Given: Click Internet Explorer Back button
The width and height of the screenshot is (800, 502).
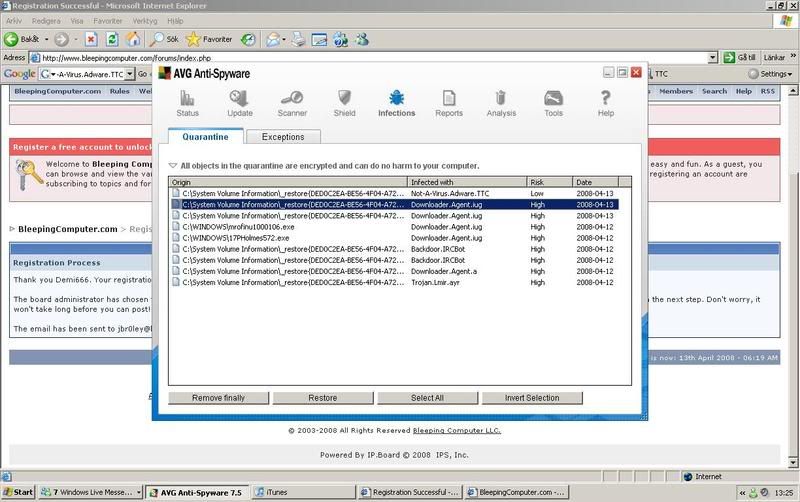Looking at the screenshot, I should coord(21,39).
